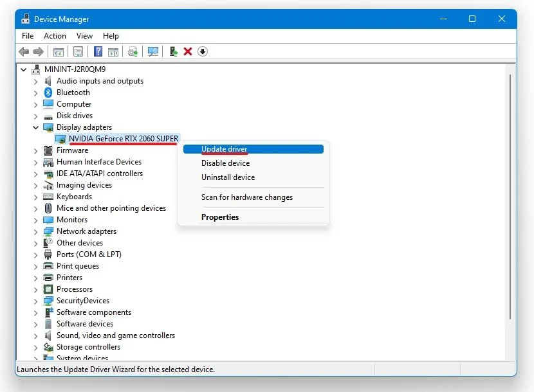Screen dimensions: 534x392
Task: Open the Action menu
Action: coord(55,36)
